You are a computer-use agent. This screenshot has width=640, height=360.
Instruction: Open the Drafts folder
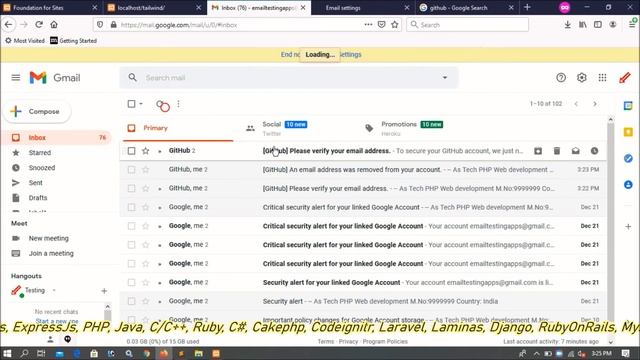coord(38,198)
